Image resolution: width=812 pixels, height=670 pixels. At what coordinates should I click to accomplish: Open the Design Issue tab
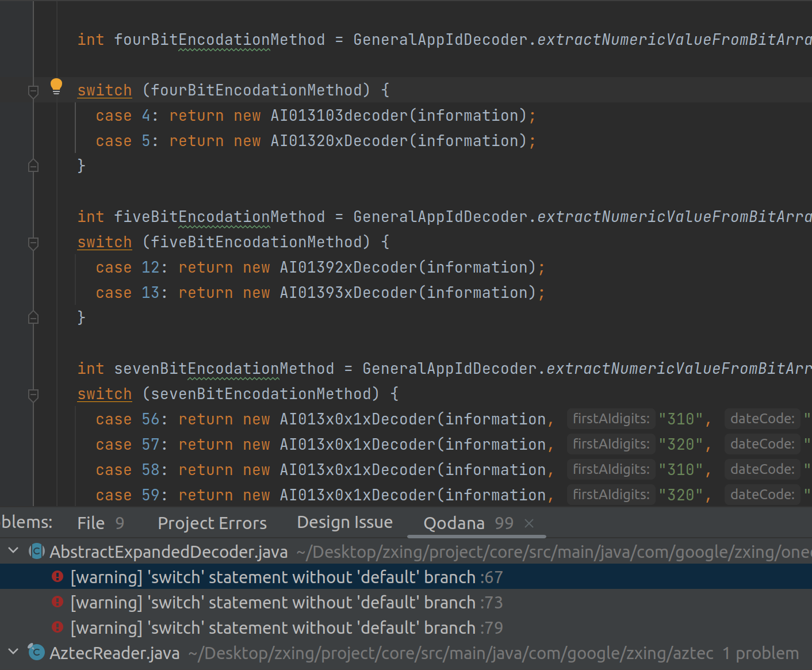344,522
